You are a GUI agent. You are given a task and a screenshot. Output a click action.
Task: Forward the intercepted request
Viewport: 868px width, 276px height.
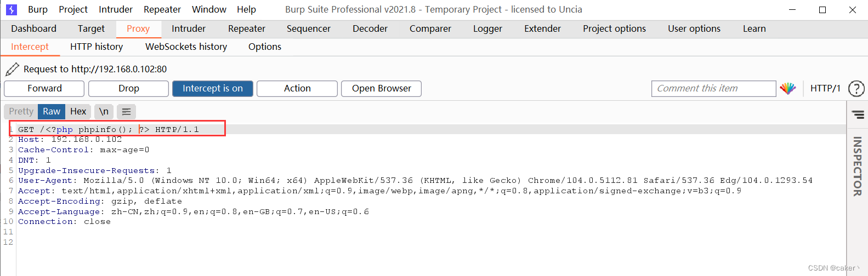[x=44, y=88]
